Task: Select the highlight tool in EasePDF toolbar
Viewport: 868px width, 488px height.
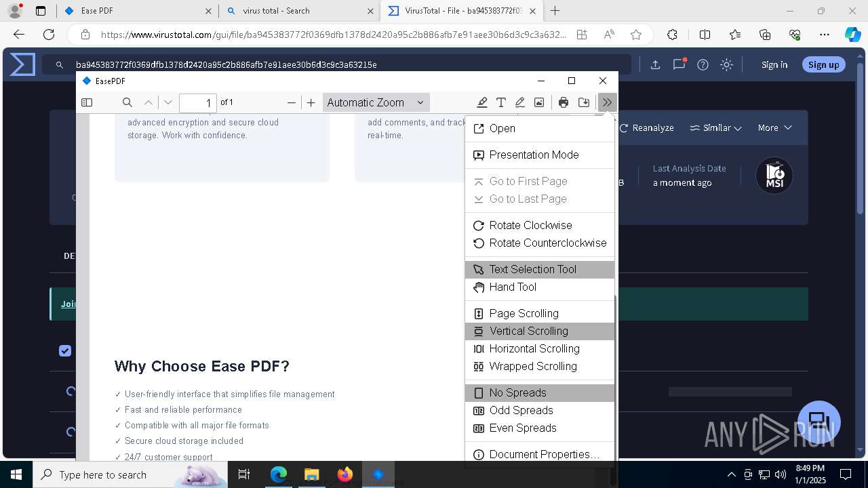Action: tap(482, 102)
